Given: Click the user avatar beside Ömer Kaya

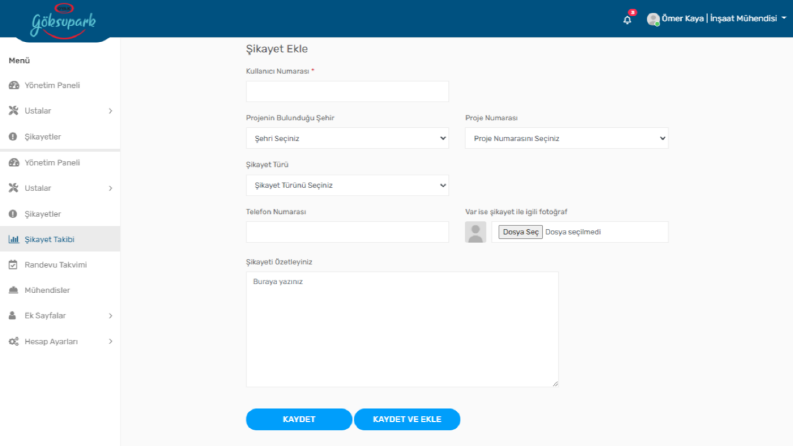Looking at the screenshot, I should click(x=653, y=19).
